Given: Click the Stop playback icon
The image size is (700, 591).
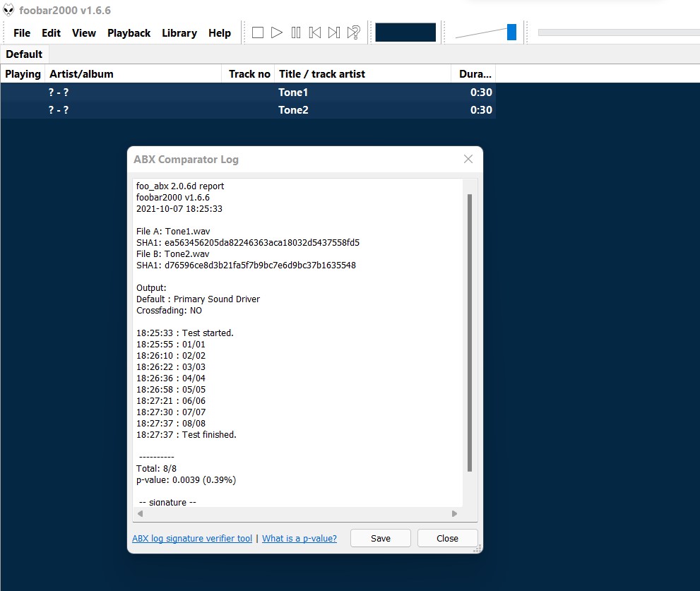Looking at the screenshot, I should [258, 32].
